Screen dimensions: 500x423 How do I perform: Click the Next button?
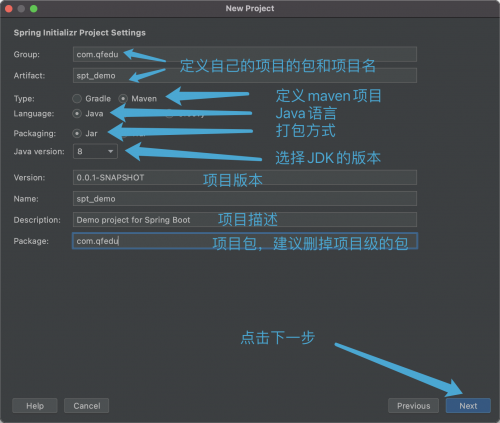point(468,406)
